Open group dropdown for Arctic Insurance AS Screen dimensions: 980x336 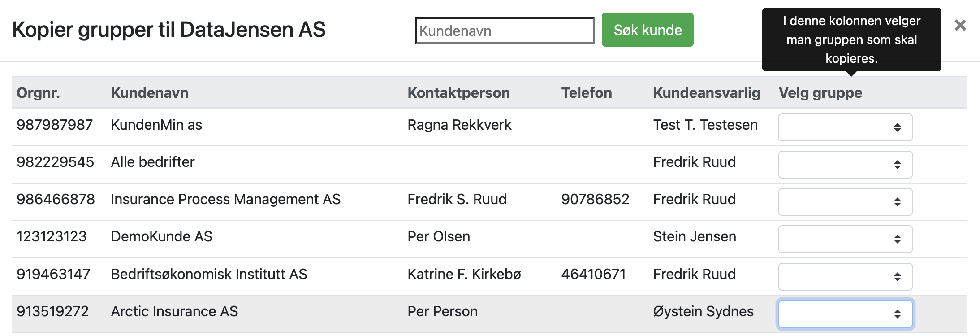[845, 314]
